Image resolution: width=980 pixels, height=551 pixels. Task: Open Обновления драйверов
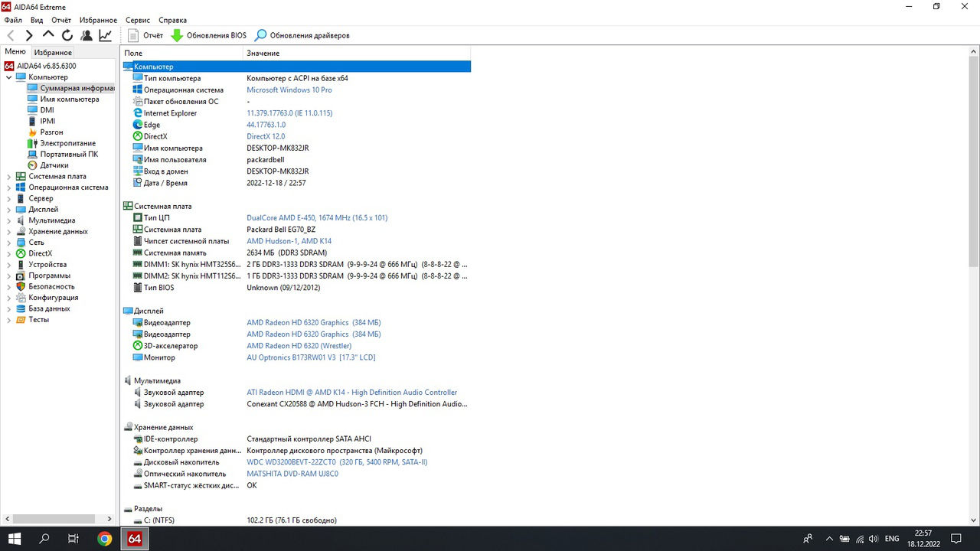point(302,35)
